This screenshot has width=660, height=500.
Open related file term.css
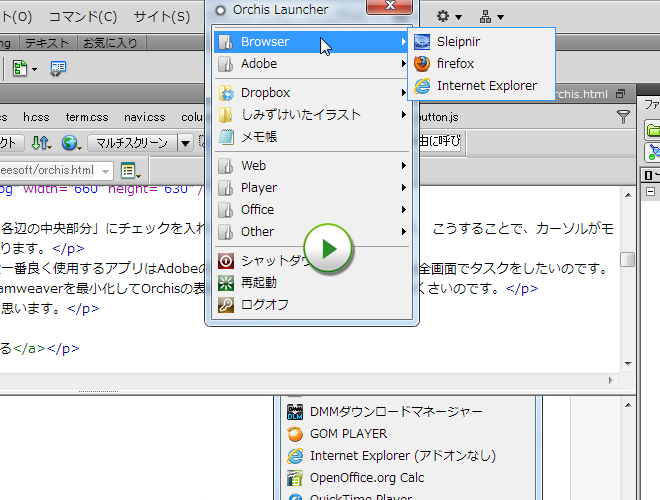(x=87, y=117)
